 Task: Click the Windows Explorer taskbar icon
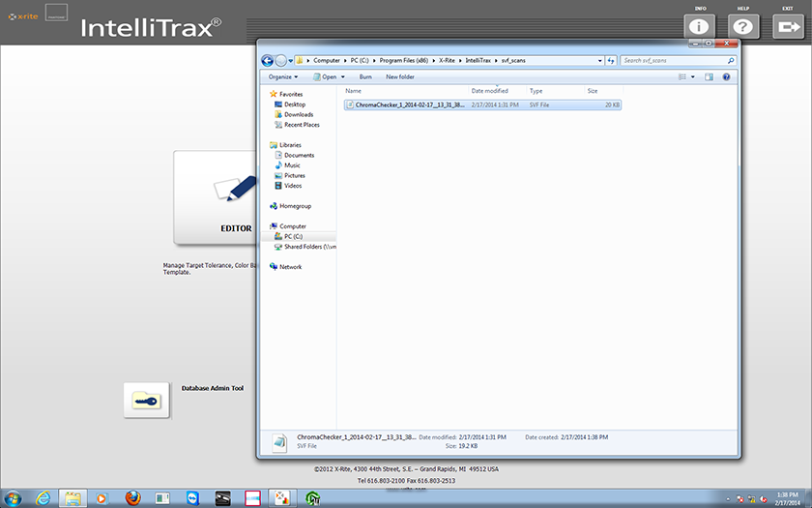[x=72, y=498]
